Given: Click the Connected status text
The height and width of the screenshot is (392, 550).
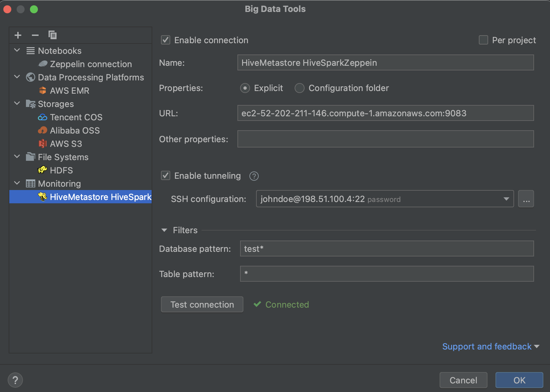Looking at the screenshot, I should [x=287, y=304].
